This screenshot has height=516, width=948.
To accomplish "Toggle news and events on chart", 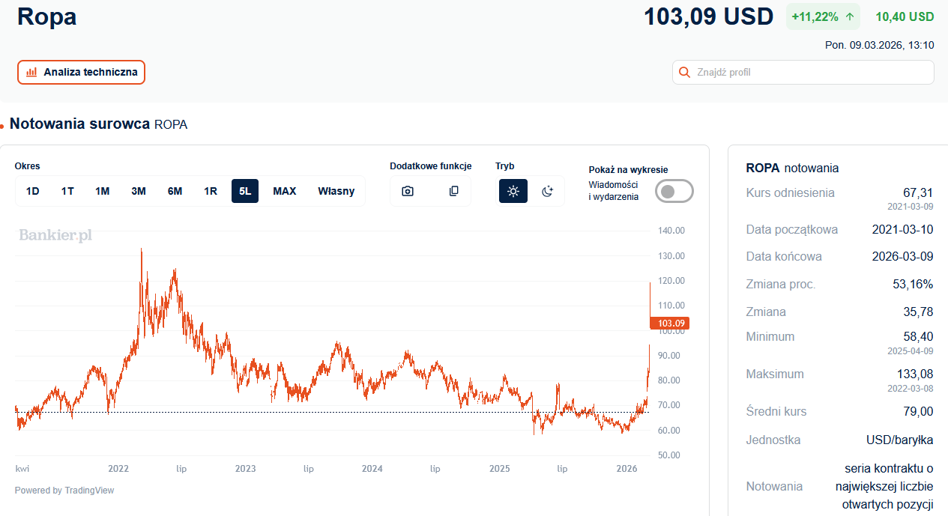I will point(674,191).
